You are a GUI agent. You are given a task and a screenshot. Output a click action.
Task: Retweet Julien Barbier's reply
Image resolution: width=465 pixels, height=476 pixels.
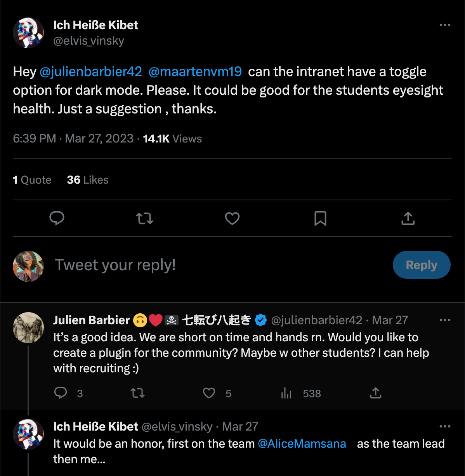click(x=137, y=393)
